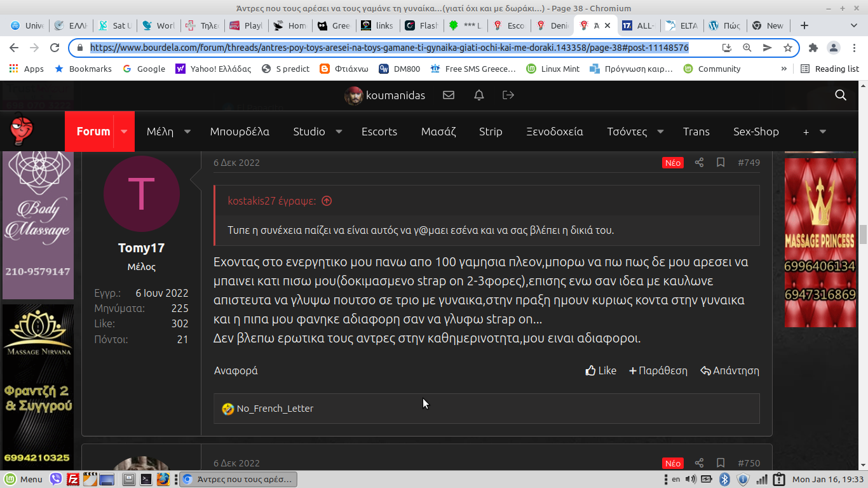Open the forum search magnifier
This screenshot has width=868, height=488.
pyautogui.click(x=841, y=95)
